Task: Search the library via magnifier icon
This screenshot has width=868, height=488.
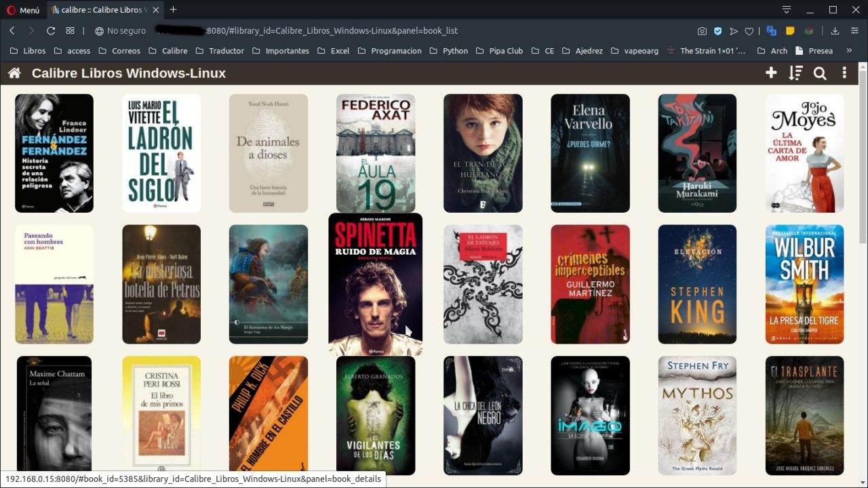Action: (x=820, y=73)
